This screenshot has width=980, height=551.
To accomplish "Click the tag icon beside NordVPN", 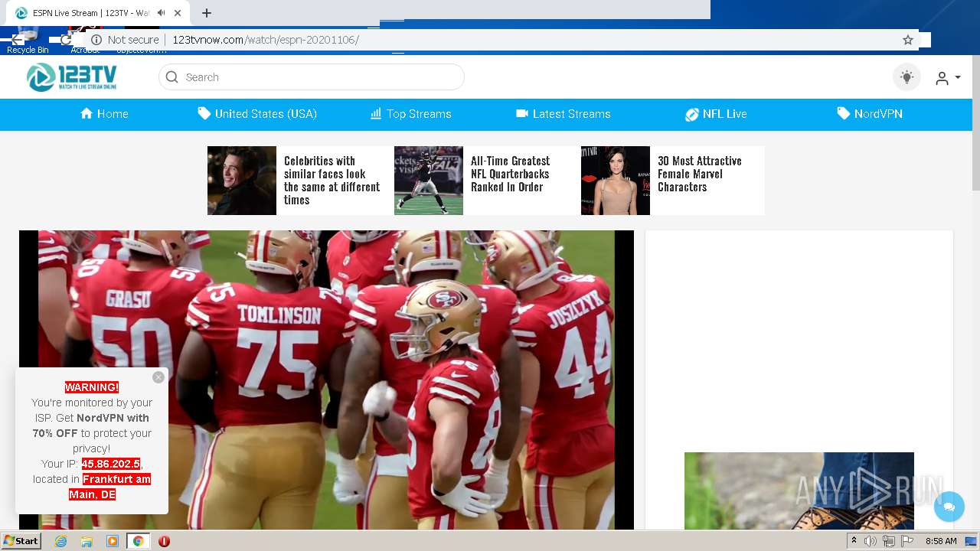I will pyautogui.click(x=843, y=113).
